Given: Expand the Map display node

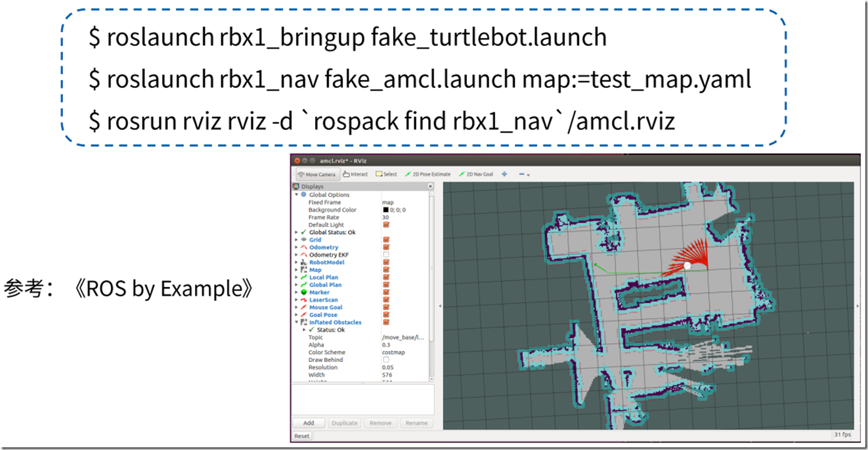Looking at the screenshot, I should [x=297, y=270].
